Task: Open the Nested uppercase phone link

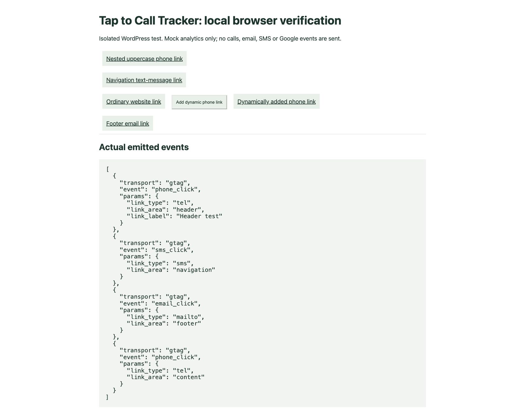Action: pyautogui.click(x=144, y=59)
